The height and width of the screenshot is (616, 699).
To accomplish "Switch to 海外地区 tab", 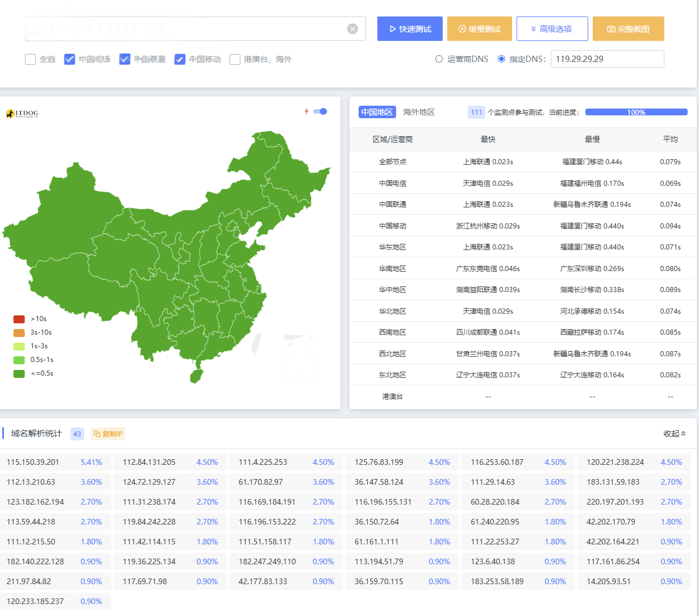I will pyautogui.click(x=419, y=112).
